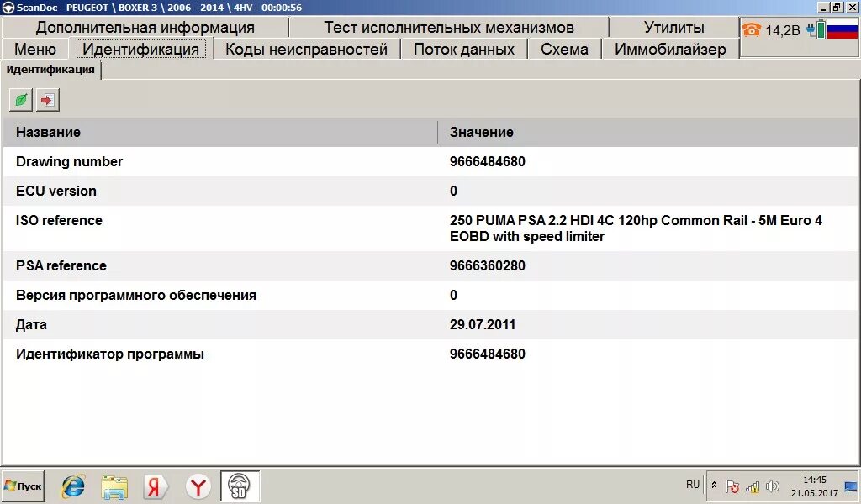Launch Yandex browser from the taskbar
Image resolution: width=861 pixels, height=504 pixels.
click(x=198, y=486)
